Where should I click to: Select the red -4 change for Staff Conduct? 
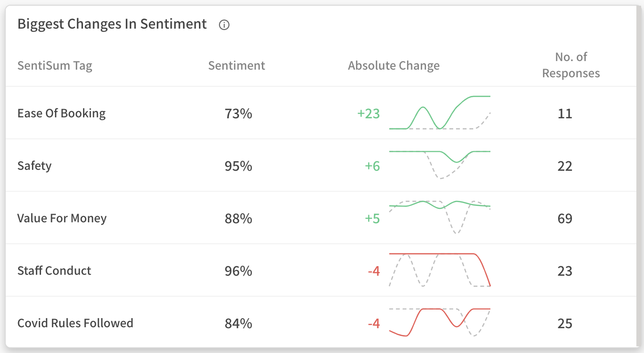pos(373,271)
